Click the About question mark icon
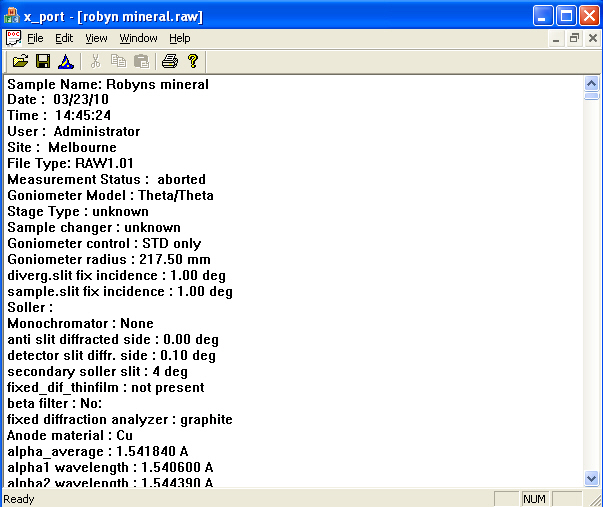603x507 pixels. pos(193,61)
